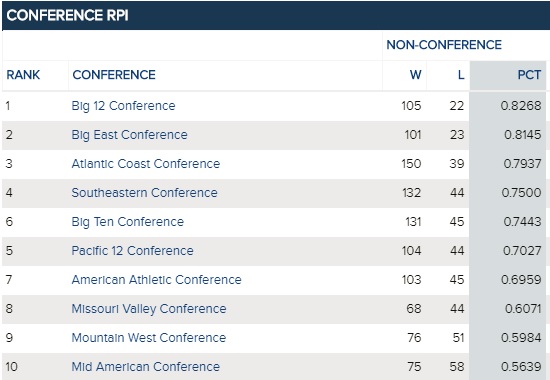This screenshot has height=380, width=550.
Task: Sort by non-conference L column
Action: (461, 75)
